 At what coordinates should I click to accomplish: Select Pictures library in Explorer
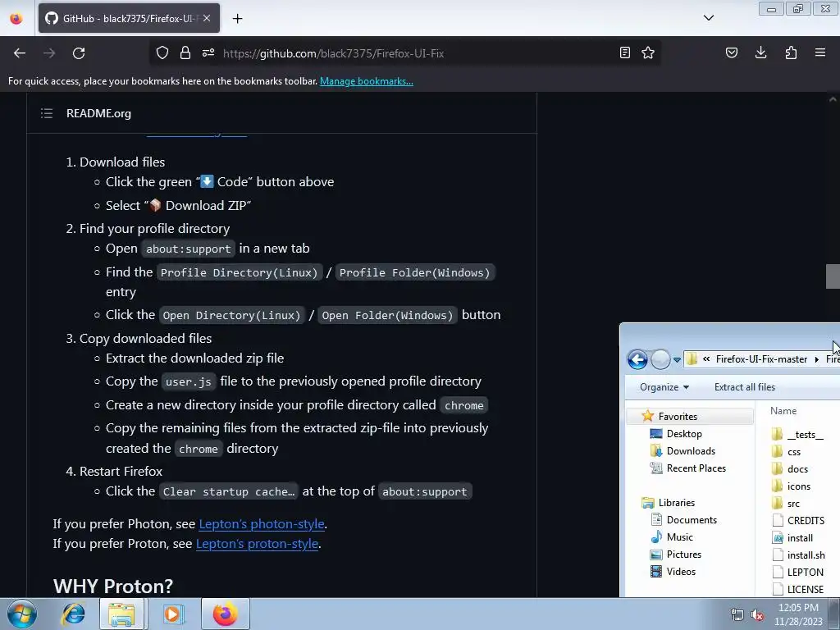[683, 555]
